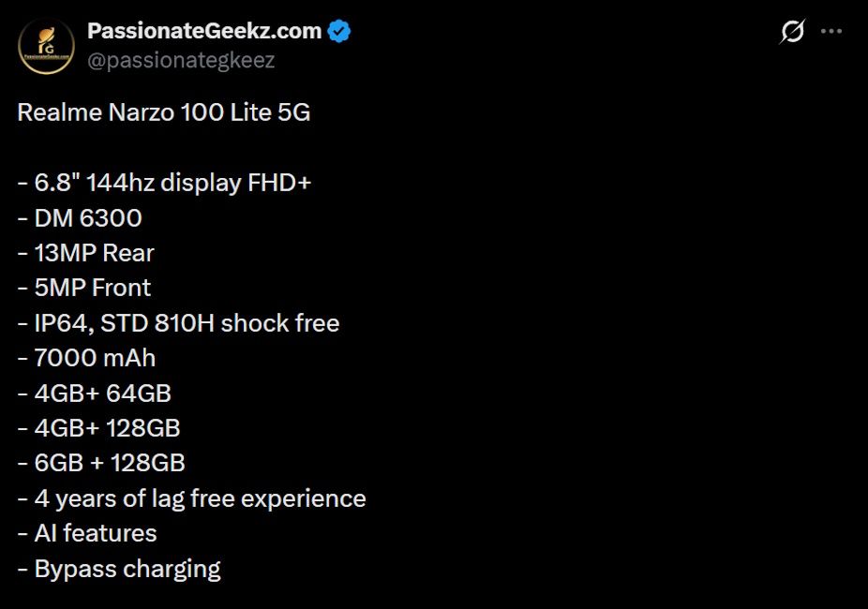Select the Bypass charging text line
The width and height of the screenshot is (868, 609).
pos(119,569)
